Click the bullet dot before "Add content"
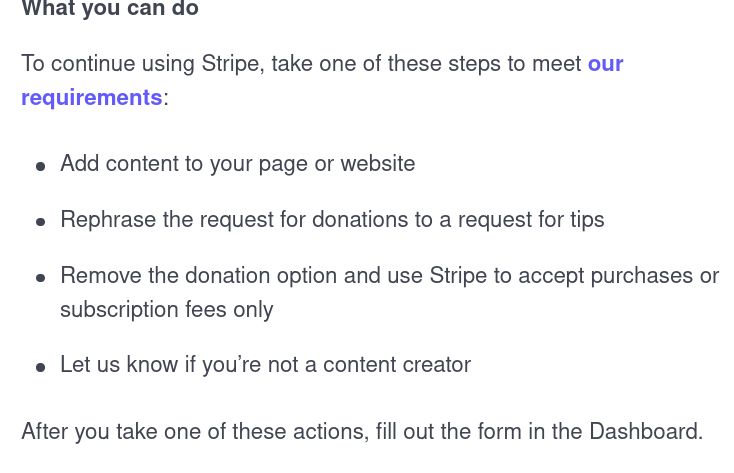This screenshot has width=734, height=473. click(x=41, y=166)
